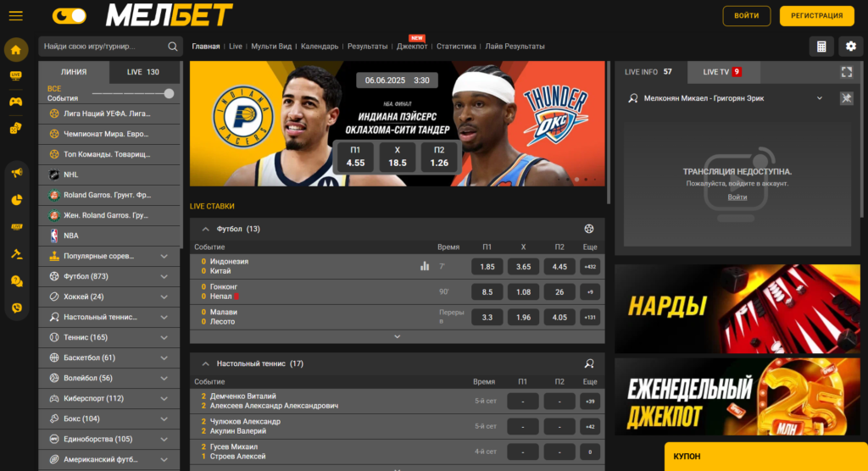Open Чемпионат Мира. Евро shortcut
Image resolution: width=868 pixels, height=471 pixels.
pos(109,134)
